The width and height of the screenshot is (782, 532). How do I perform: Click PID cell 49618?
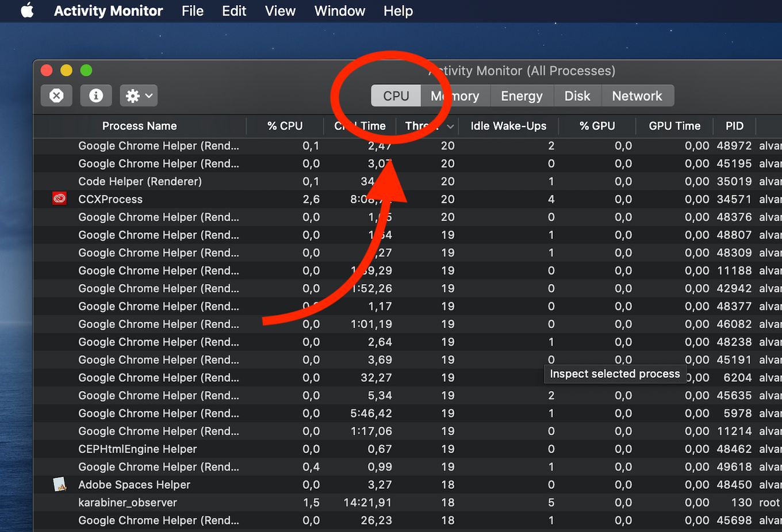[x=734, y=466]
